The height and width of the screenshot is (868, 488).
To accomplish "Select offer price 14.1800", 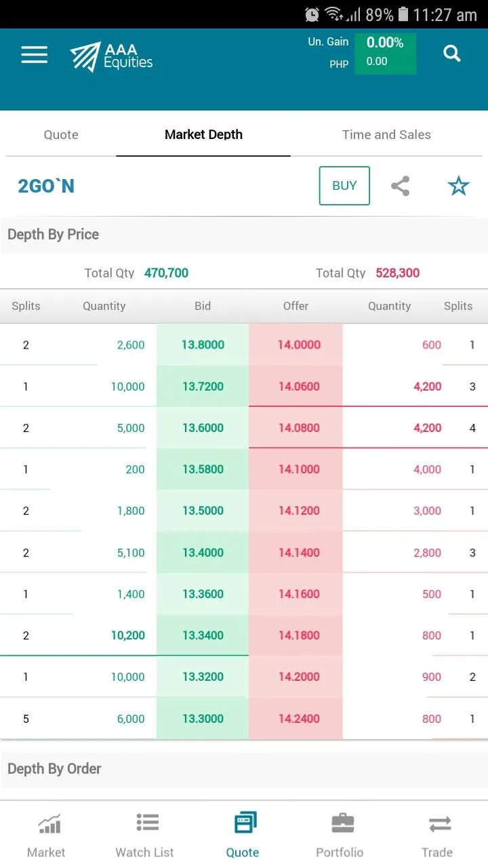I will (296, 635).
